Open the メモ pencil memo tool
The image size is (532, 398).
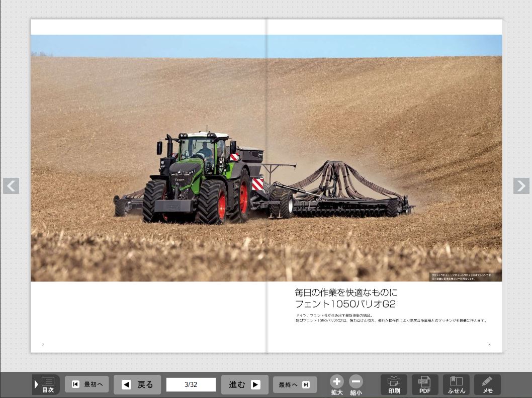488,385
